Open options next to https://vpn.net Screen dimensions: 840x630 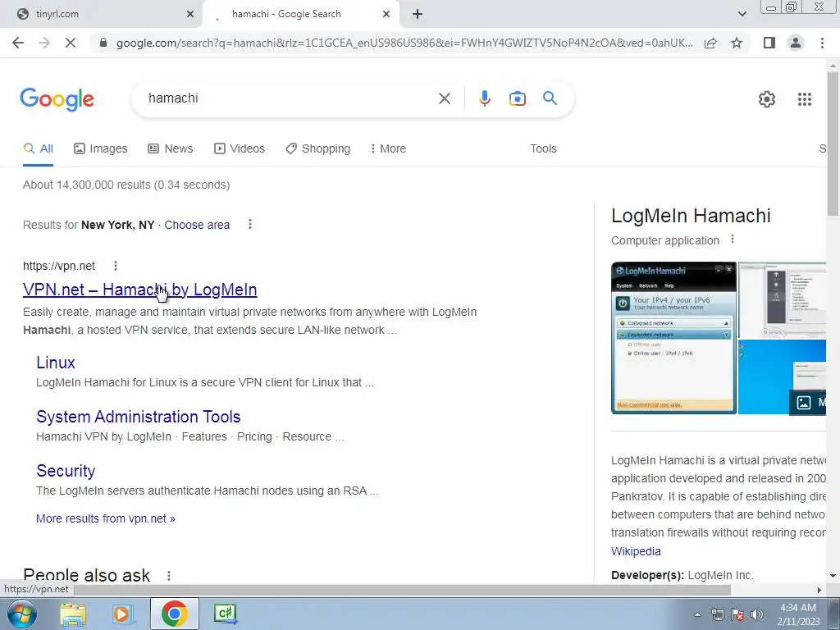(115, 266)
